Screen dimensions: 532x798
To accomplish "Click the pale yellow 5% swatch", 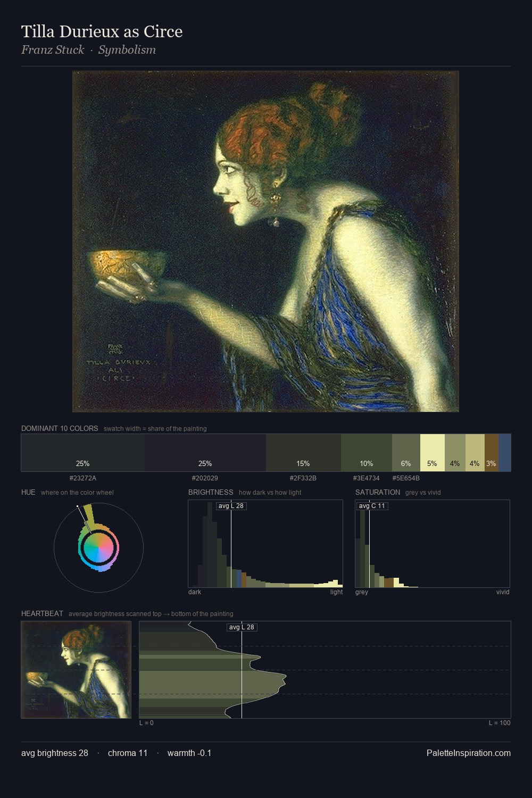I will [x=432, y=453].
